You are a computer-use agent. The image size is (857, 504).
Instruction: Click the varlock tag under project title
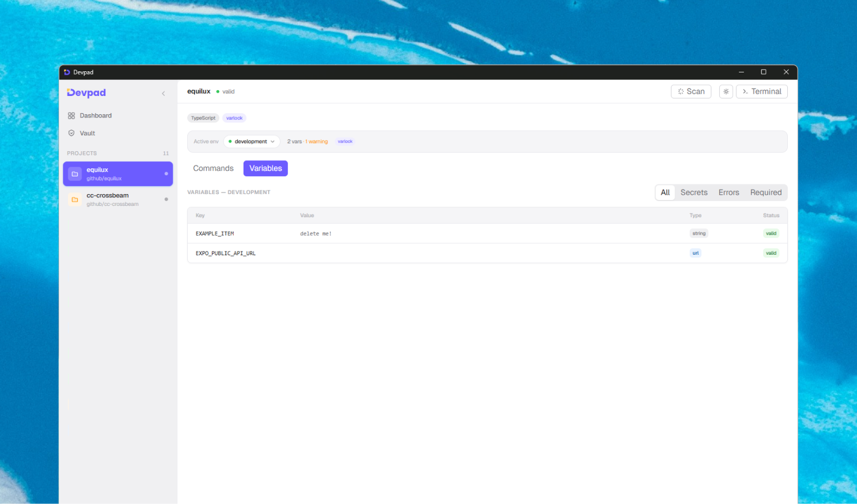click(x=234, y=118)
